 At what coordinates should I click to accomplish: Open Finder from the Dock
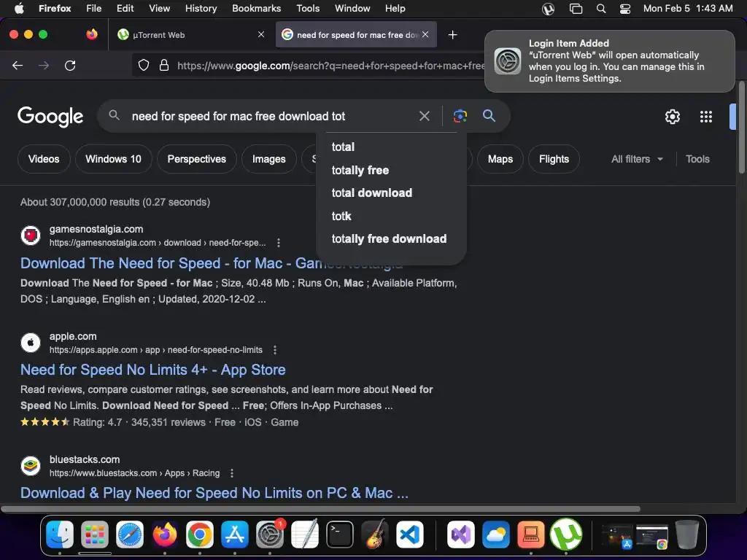(x=60, y=534)
